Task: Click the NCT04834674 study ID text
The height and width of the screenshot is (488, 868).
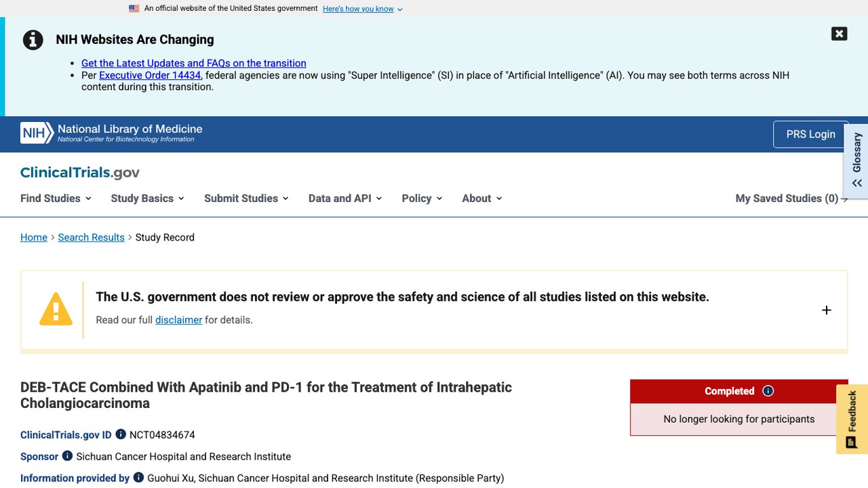Action: coord(162,435)
